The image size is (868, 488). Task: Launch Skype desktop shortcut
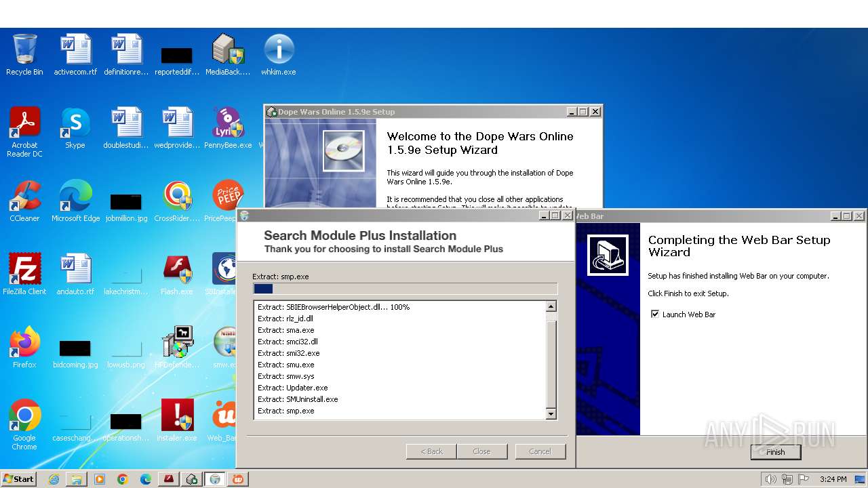point(75,128)
